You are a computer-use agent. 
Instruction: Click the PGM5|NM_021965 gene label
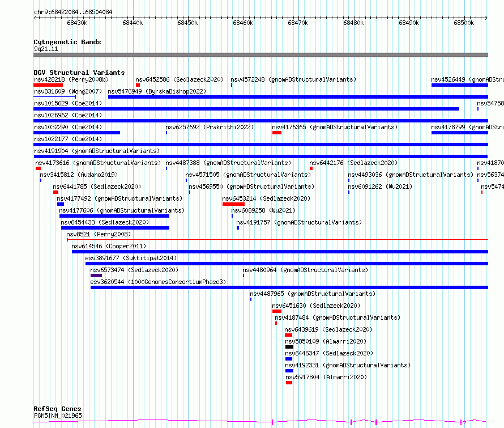coord(58,416)
